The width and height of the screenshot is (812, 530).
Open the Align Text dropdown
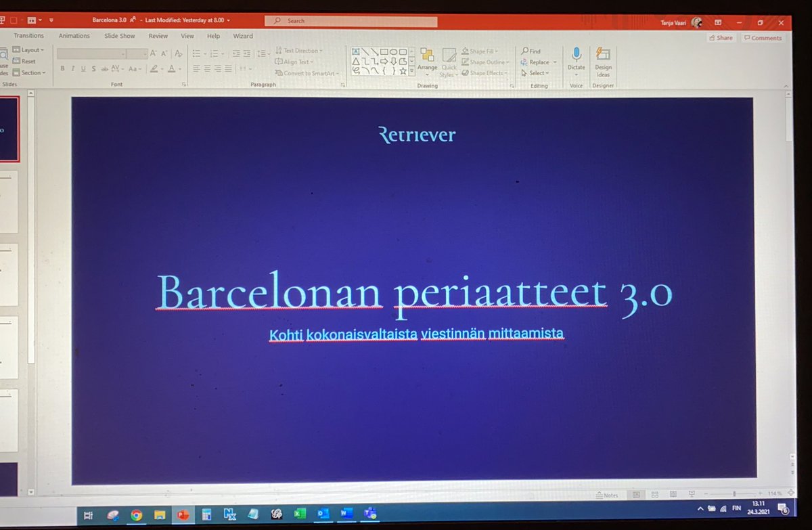294,62
